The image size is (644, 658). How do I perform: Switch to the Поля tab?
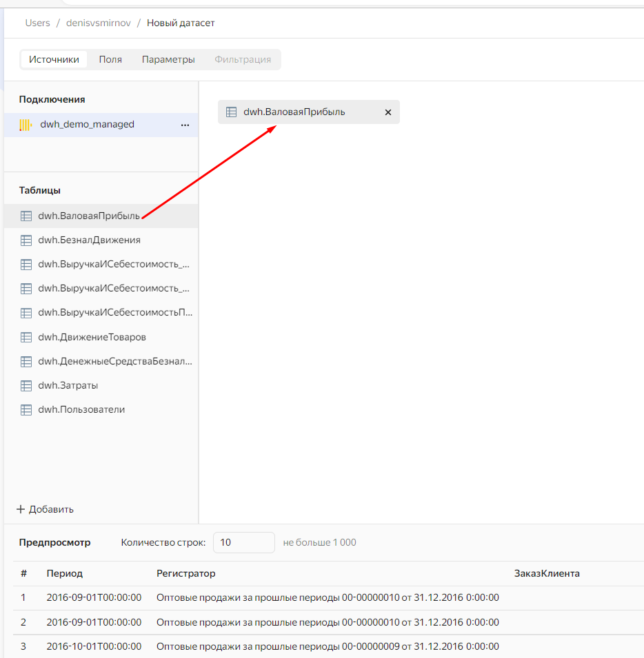click(x=110, y=59)
